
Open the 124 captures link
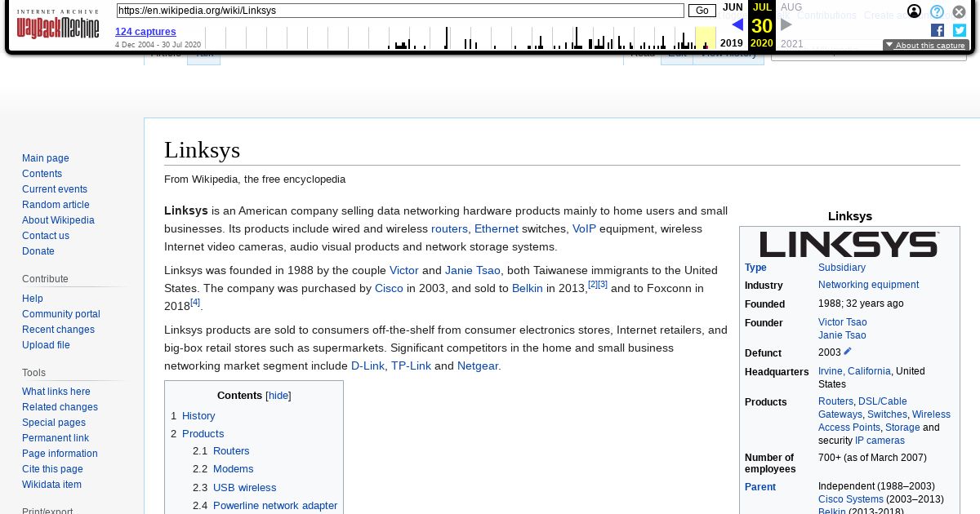coord(145,32)
